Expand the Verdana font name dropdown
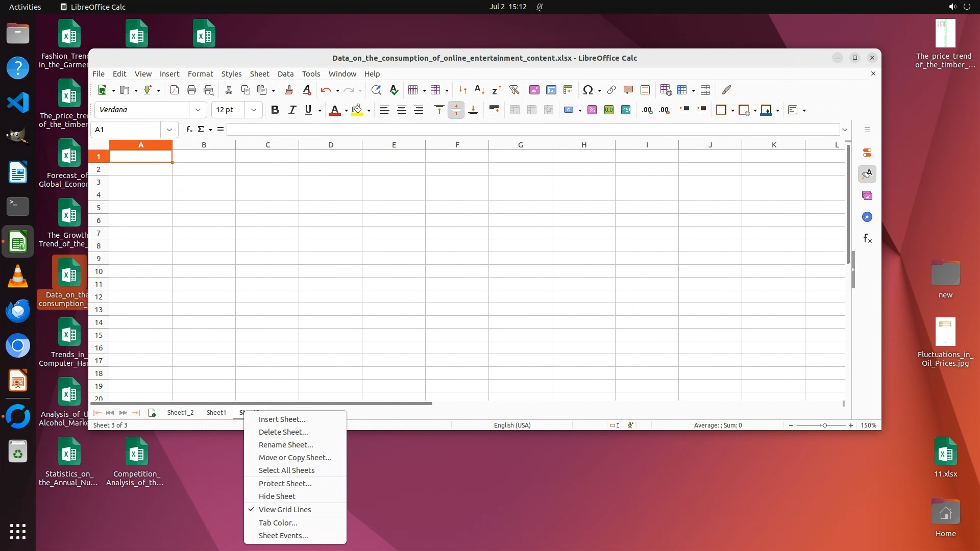 point(198,110)
